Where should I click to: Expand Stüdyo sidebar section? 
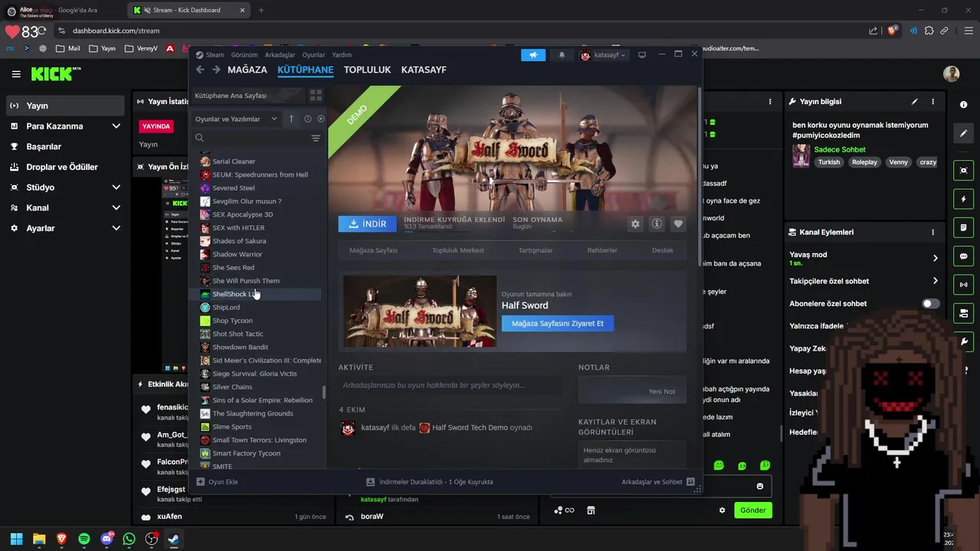click(116, 187)
